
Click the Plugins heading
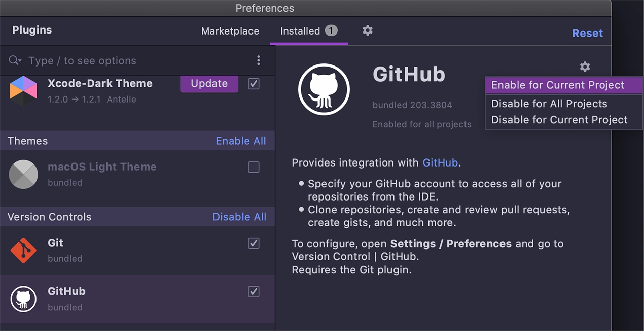(x=32, y=30)
